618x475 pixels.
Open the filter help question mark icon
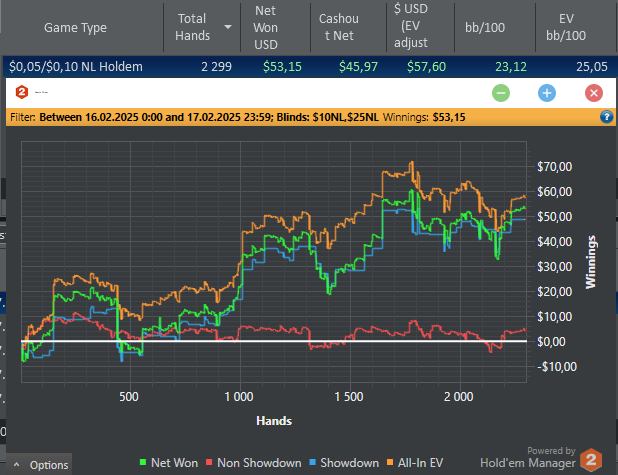[606, 117]
